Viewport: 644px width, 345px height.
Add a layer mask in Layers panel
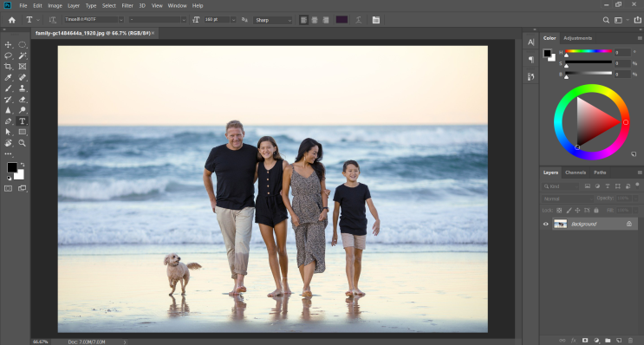585,341
